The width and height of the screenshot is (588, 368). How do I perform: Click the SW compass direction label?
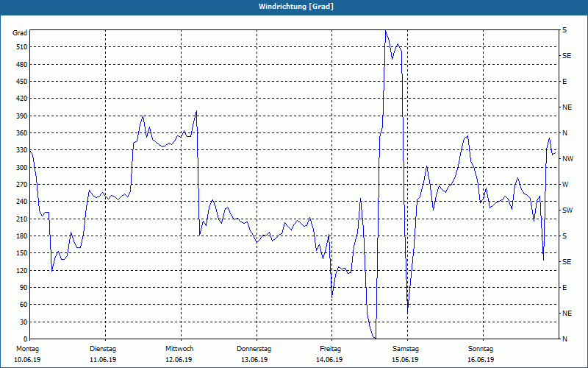[567, 210]
